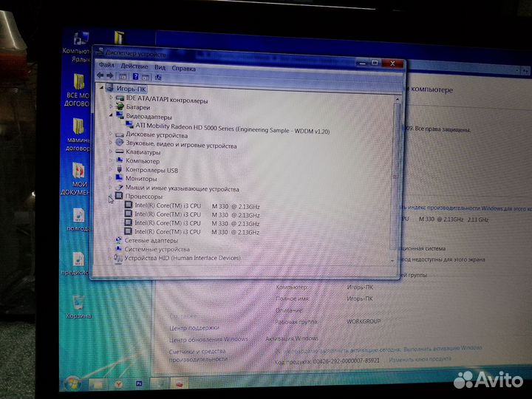The width and height of the screenshot is (532, 399).
Task: Click the red icon taskbar button
Action: 180,383
